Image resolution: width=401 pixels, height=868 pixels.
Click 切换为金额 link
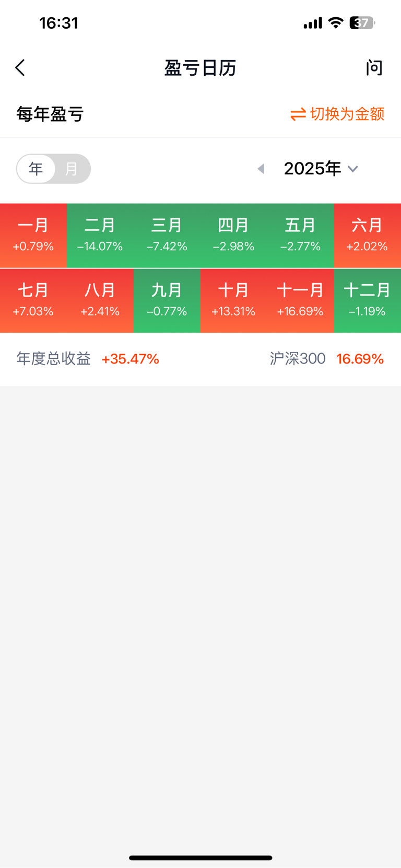click(x=347, y=114)
